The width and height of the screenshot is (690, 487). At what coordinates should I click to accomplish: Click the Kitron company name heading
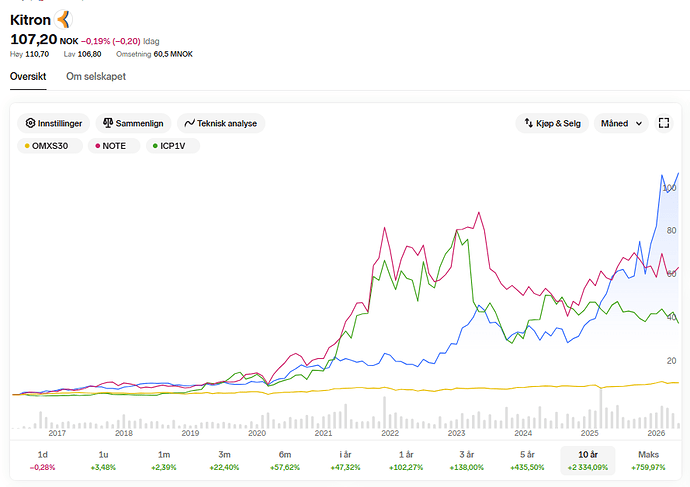point(30,20)
